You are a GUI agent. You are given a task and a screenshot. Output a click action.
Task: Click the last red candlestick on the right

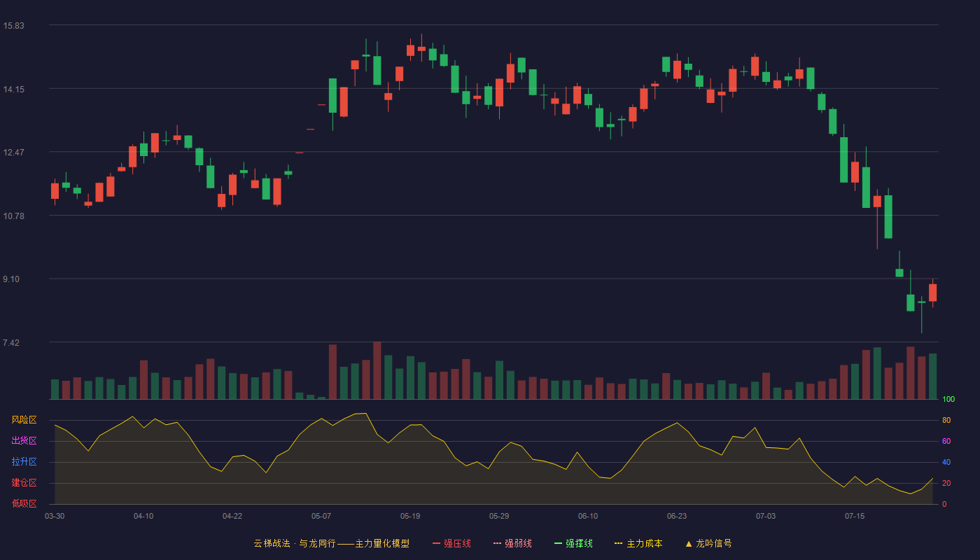pos(932,293)
